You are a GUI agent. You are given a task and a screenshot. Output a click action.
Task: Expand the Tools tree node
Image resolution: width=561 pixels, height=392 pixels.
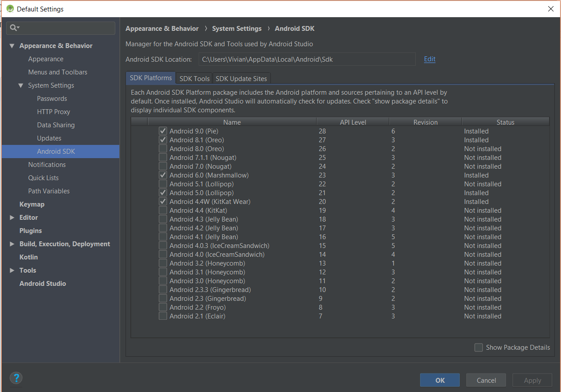(x=12, y=270)
